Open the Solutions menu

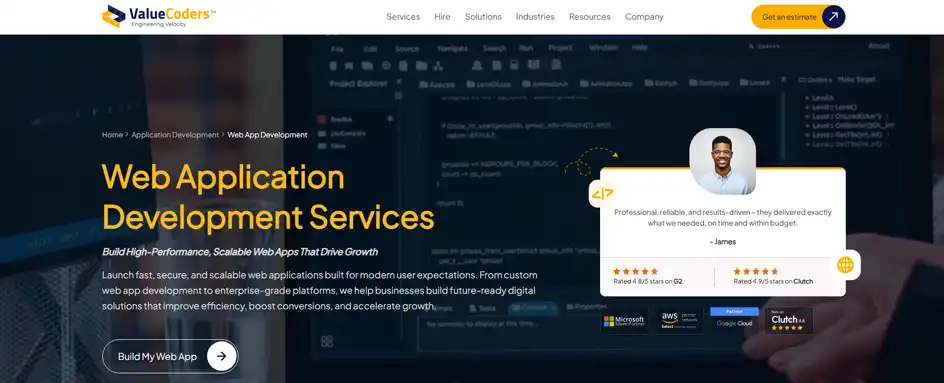click(x=483, y=17)
